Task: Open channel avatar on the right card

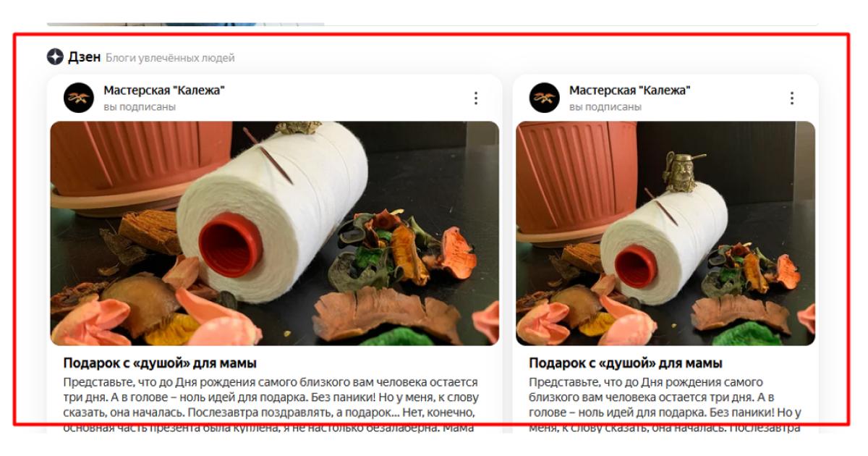Action: (x=545, y=98)
